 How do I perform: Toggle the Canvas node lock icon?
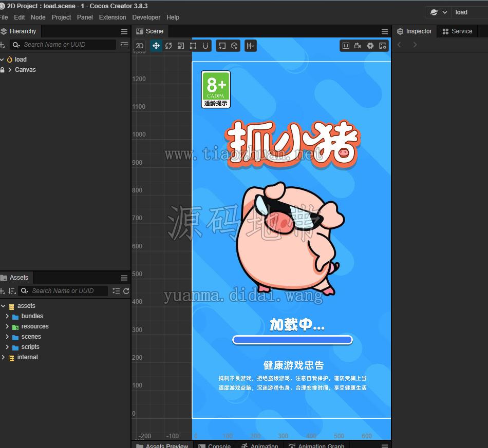tap(3, 70)
